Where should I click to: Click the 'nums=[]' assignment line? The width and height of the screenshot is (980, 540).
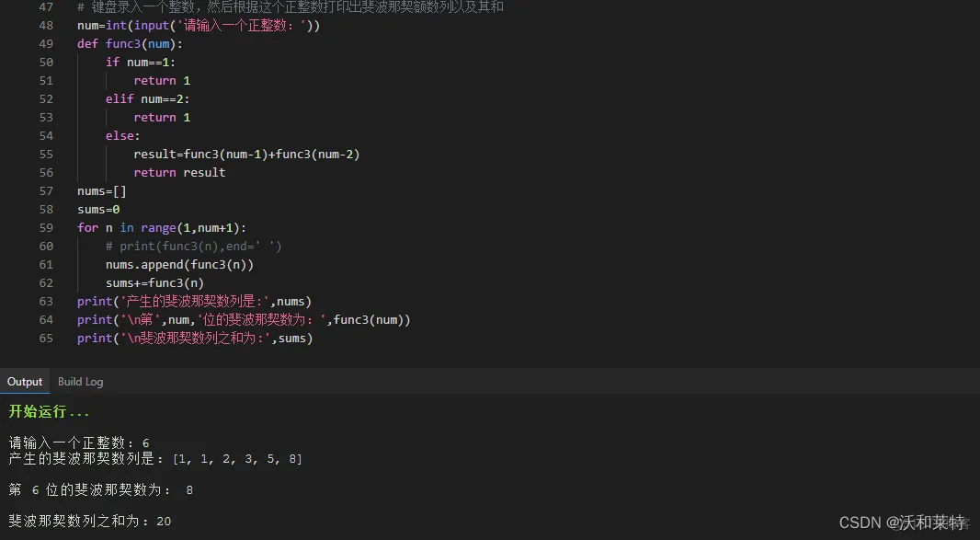(x=102, y=190)
